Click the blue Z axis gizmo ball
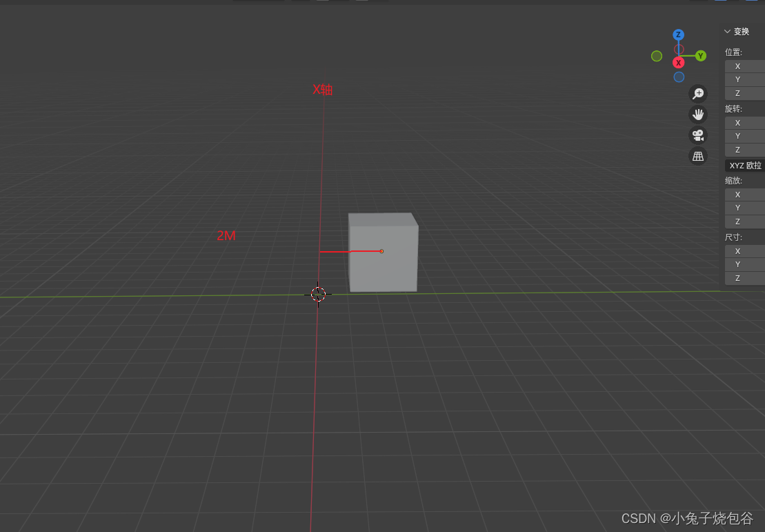The width and height of the screenshot is (765, 532). point(678,35)
